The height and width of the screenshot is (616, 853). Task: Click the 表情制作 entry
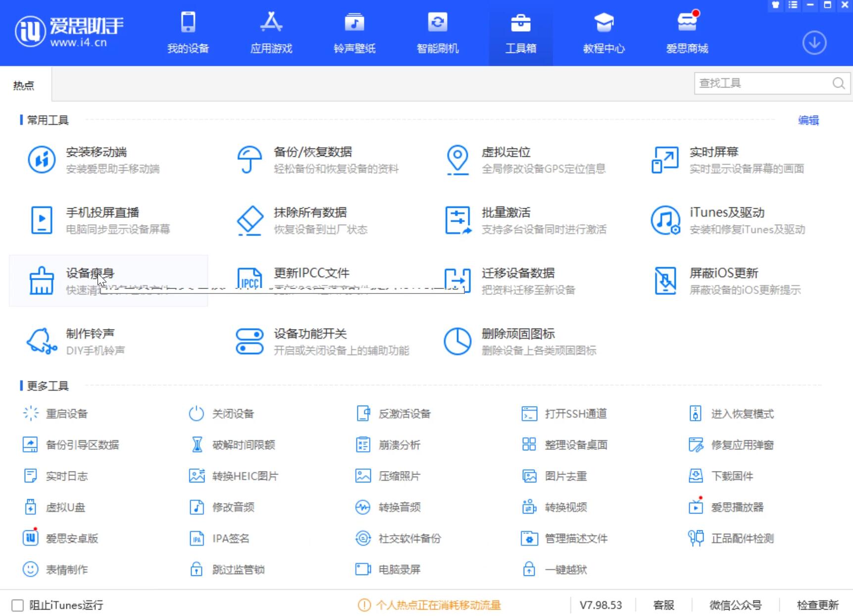[x=56, y=569]
